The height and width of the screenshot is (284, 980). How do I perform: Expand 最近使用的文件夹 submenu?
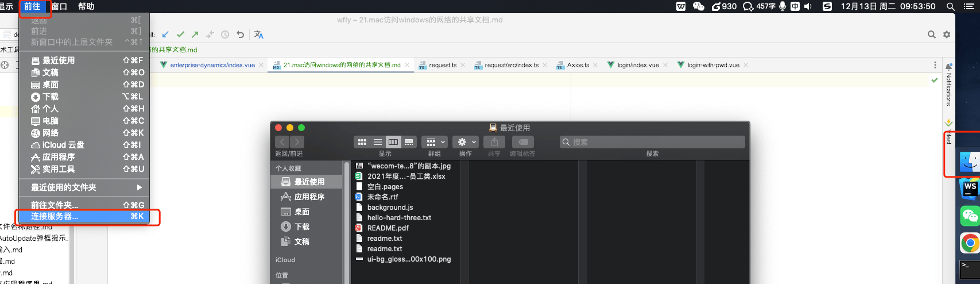tap(84, 187)
